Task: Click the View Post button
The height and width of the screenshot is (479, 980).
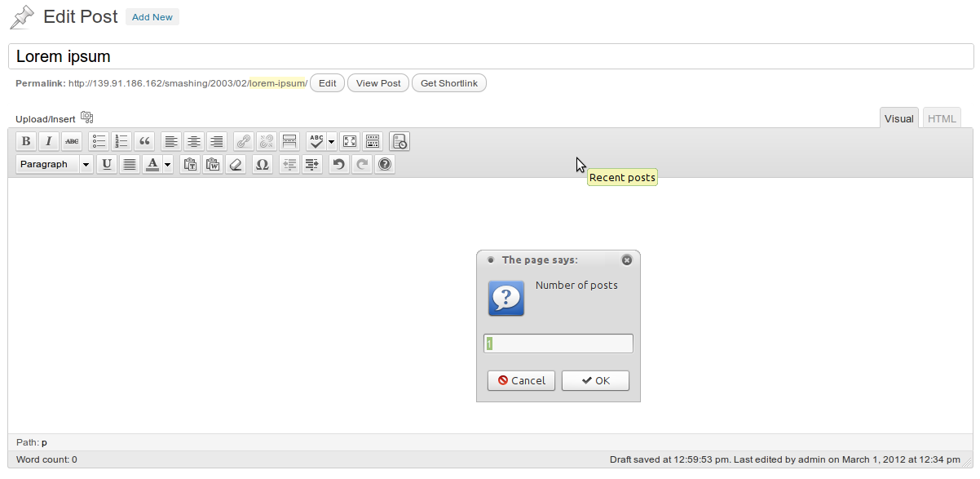Action: click(x=378, y=83)
